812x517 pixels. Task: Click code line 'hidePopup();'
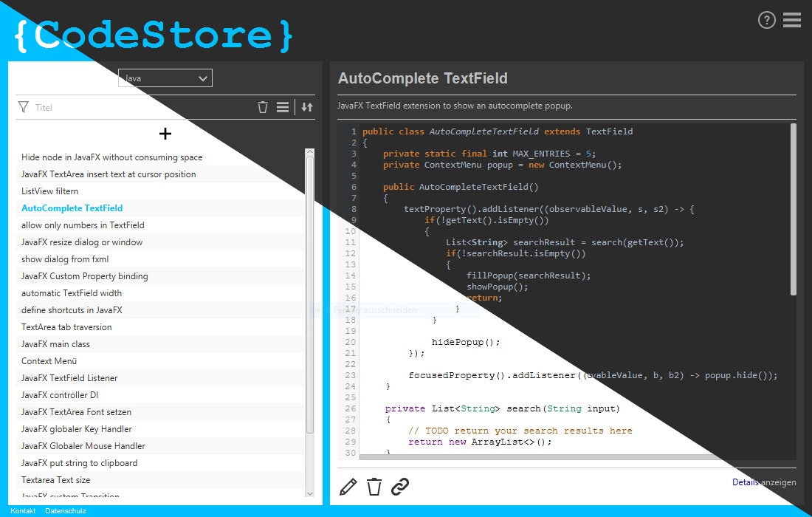[x=466, y=343]
